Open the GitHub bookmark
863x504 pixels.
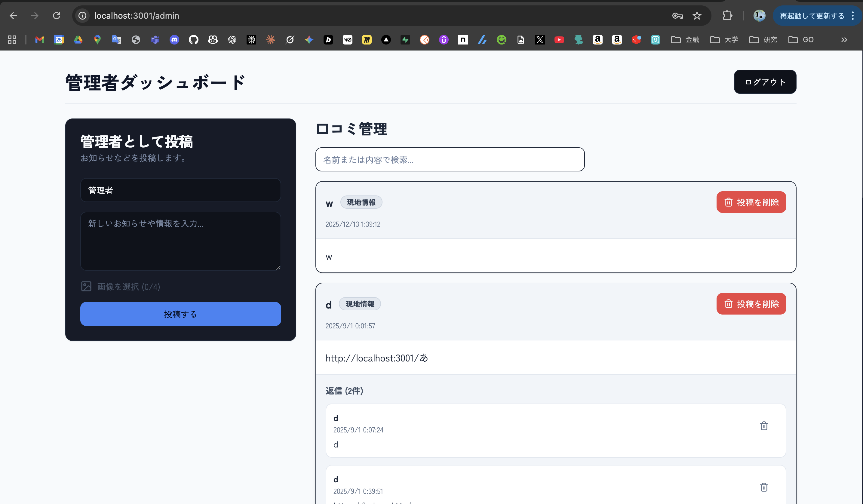(x=193, y=40)
